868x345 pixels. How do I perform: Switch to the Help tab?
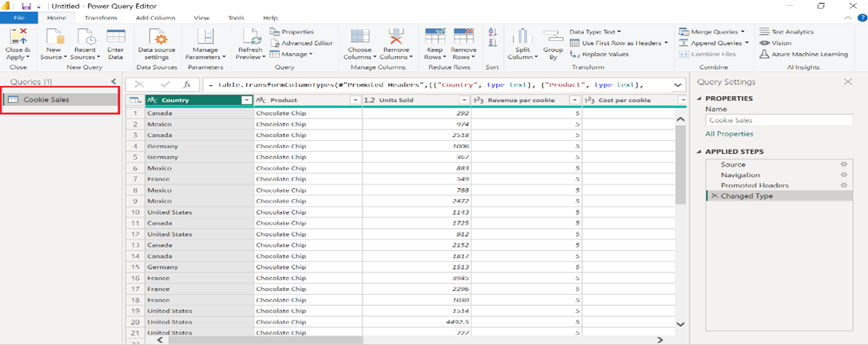click(271, 18)
